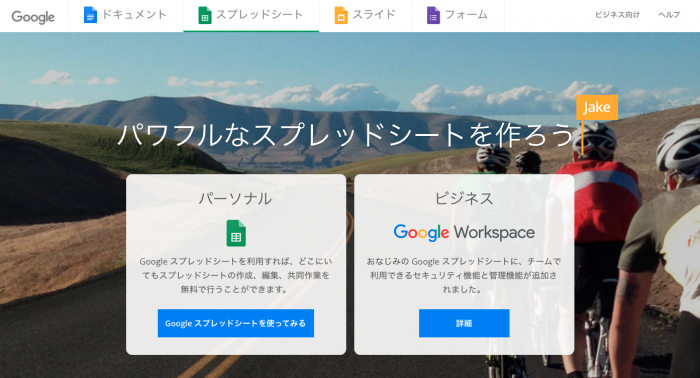Click Google スプレッドシートを使ってみる button
This screenshot has width=700, height=378.
pyautogui.click(x=236, y=323)
